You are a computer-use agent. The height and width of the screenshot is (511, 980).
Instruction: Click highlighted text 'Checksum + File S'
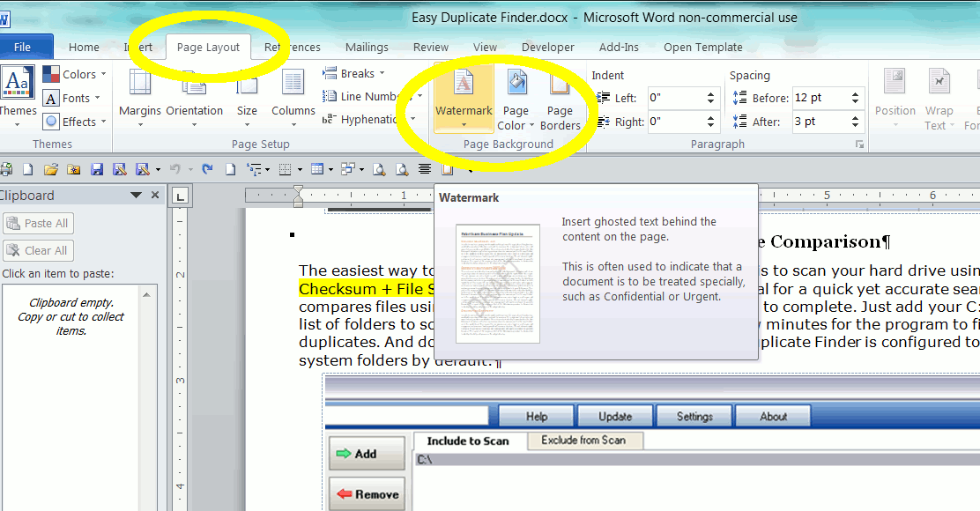pyautogui.click(x=367, y=289)
